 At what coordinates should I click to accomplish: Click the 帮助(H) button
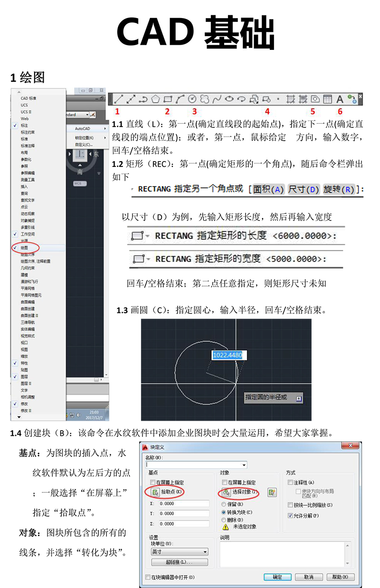pos(341,577)
